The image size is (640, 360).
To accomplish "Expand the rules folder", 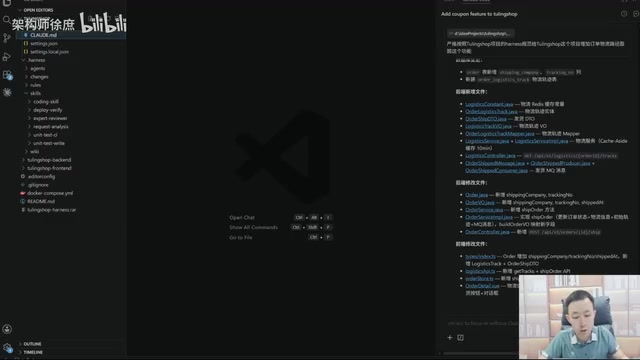I will click(x=27, y=85).
